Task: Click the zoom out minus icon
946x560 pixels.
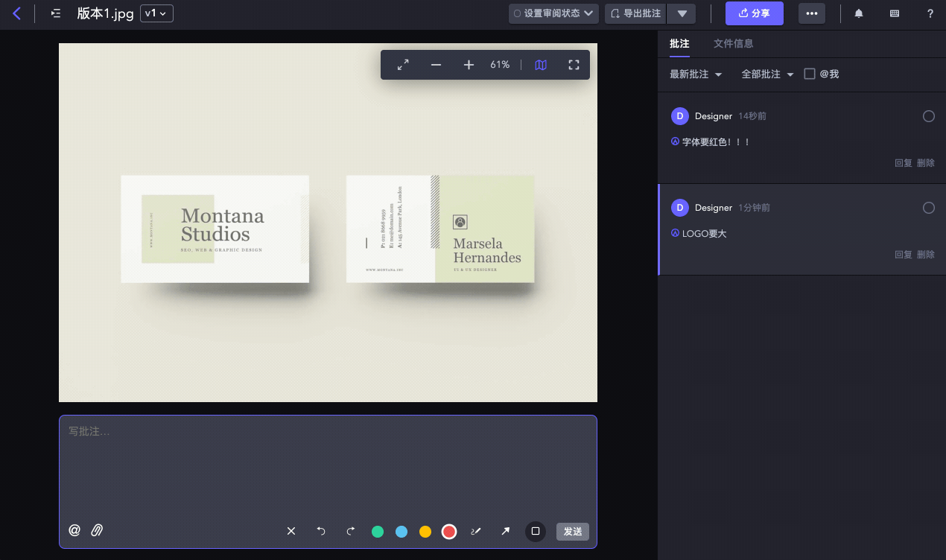Action: [x=436, y=66]
